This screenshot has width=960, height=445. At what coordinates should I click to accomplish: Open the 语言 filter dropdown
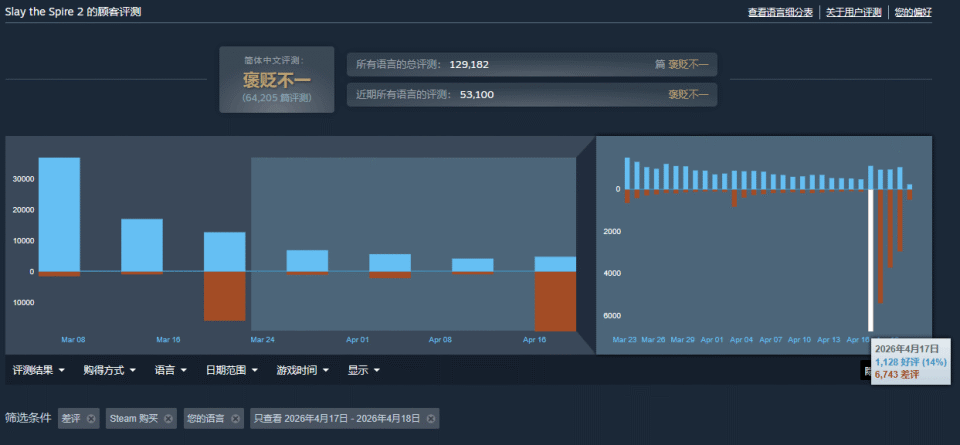[171, 370]
